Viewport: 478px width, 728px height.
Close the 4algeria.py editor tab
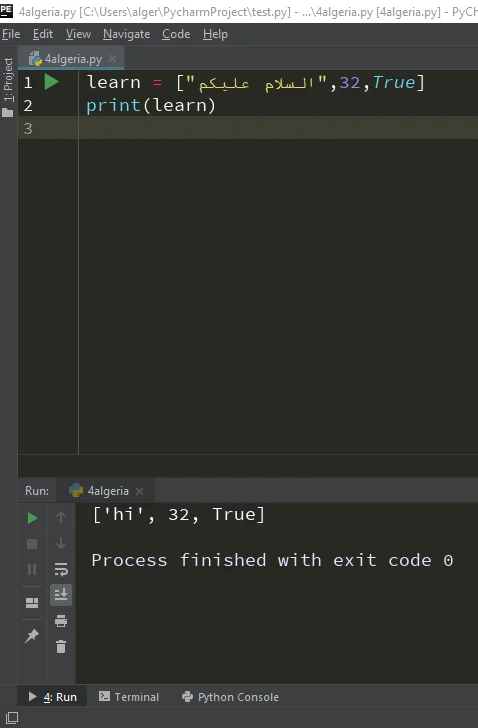112,58
